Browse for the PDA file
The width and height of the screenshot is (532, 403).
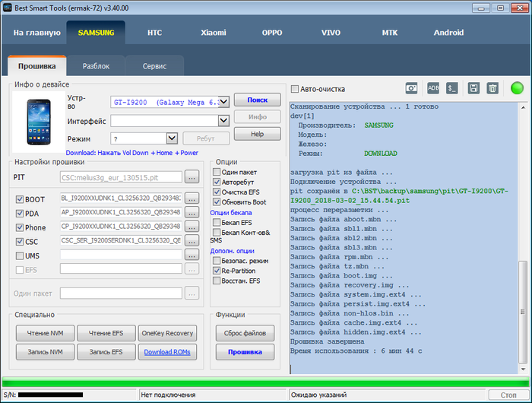[192, 213]
